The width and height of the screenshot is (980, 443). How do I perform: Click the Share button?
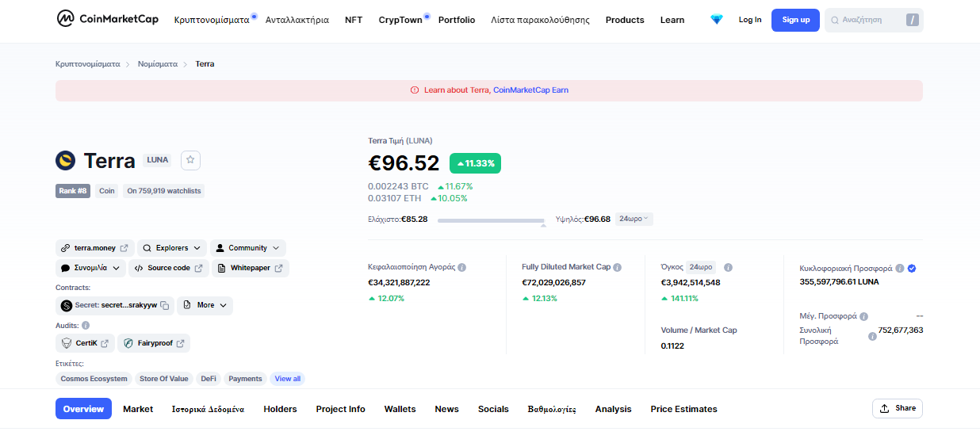pos(897,408)
